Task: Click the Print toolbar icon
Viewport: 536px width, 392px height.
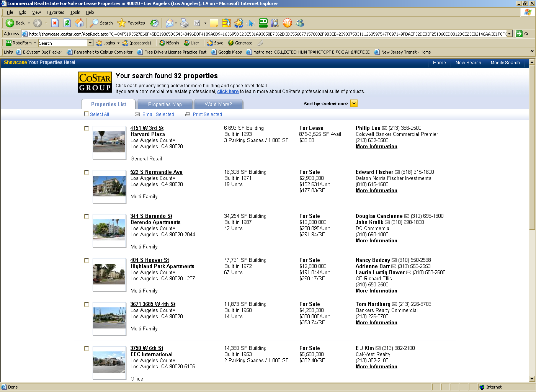Action: pos(185,23)
